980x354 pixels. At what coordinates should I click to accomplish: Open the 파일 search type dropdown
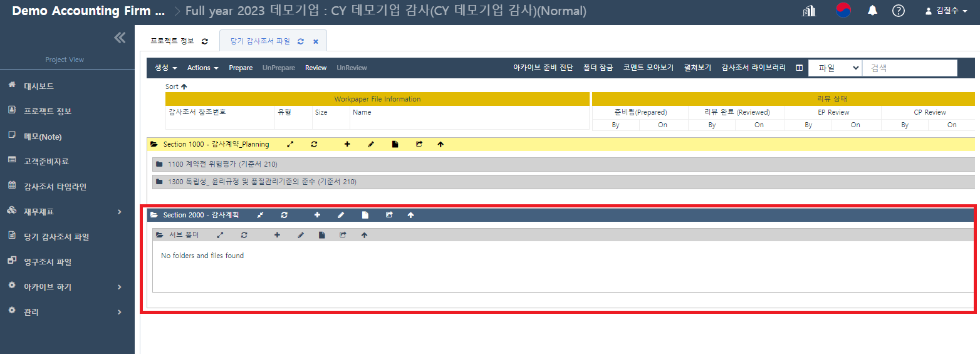835,68
